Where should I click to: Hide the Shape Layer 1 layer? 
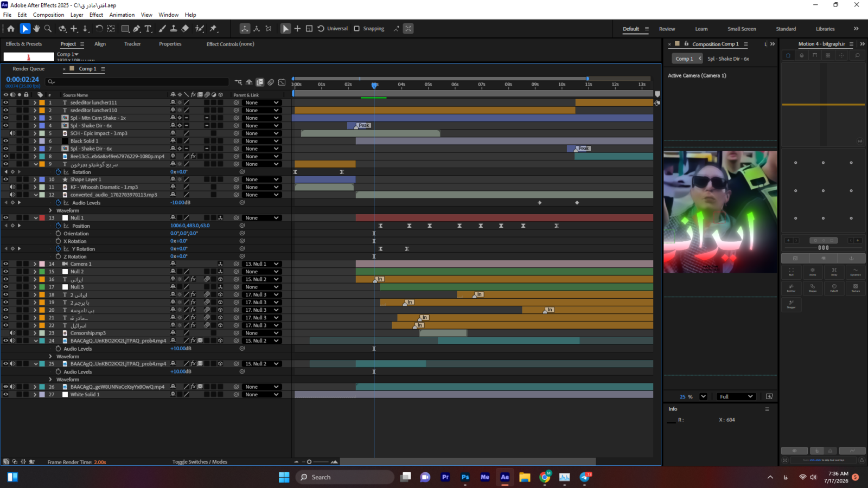[x=6, y=179]
